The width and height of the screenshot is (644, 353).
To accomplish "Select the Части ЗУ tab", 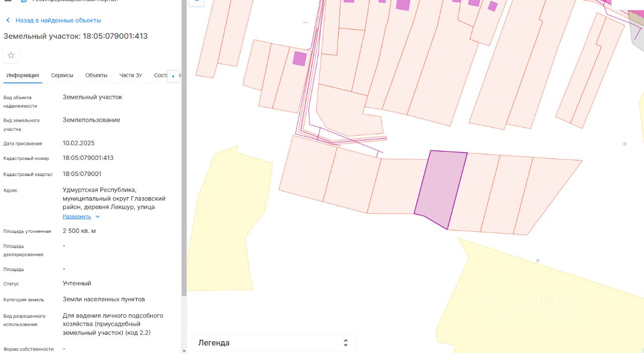I will (130, 75).
